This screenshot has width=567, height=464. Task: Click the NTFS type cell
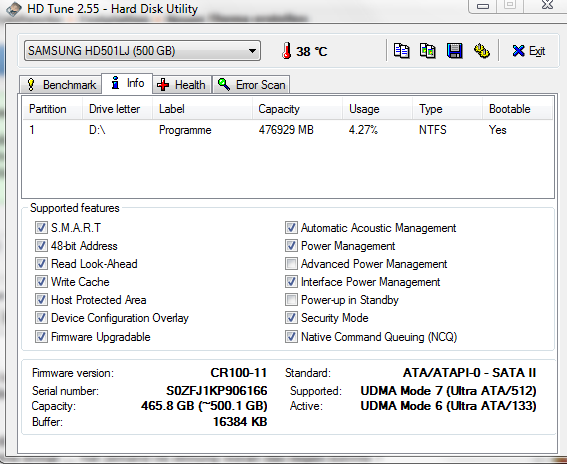pos(432,130)
